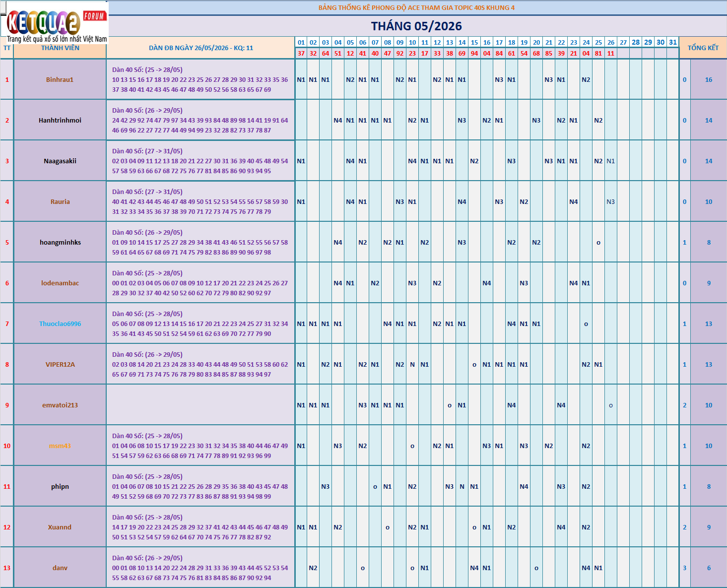Select member name 'Thuoclao6996'
This screenshot has height=588, width=727.
pos(60,324)
